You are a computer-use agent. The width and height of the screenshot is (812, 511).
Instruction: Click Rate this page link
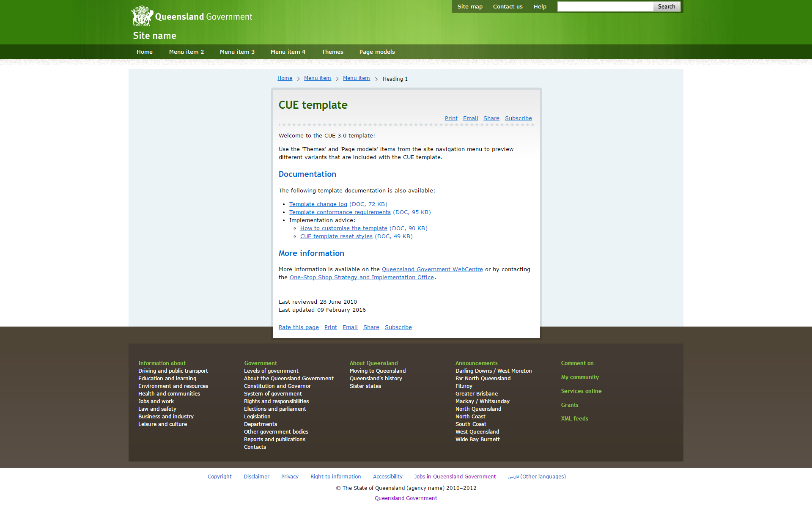(299, 327)
